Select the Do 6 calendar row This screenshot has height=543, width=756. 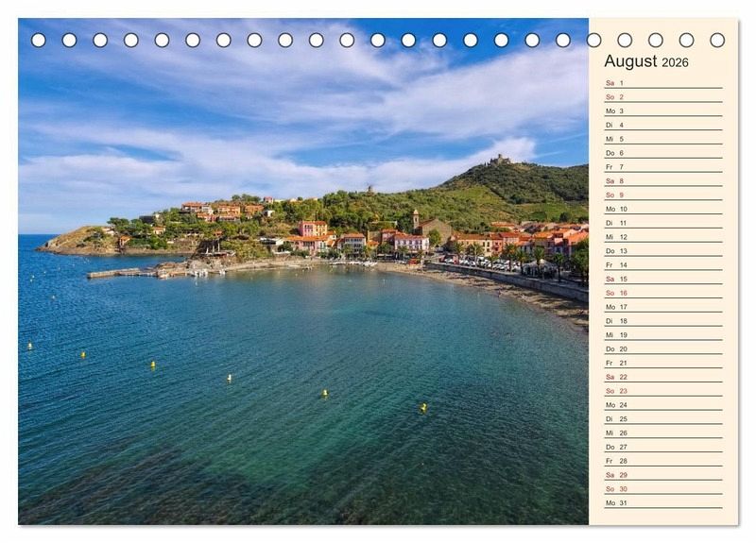click(663, 153)
